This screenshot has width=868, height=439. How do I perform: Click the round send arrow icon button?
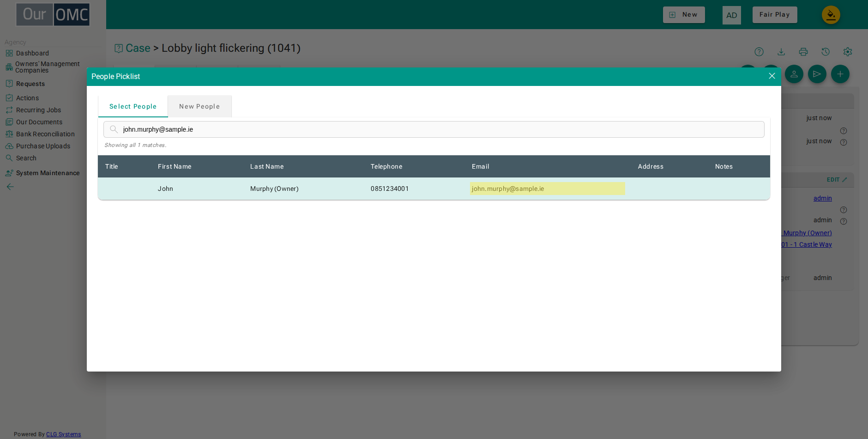(817, 74)
